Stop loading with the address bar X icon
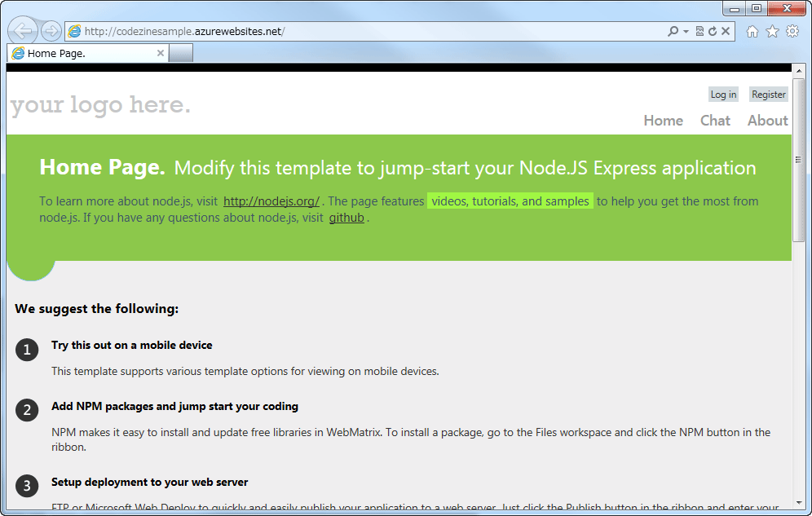 pos(726,31)
